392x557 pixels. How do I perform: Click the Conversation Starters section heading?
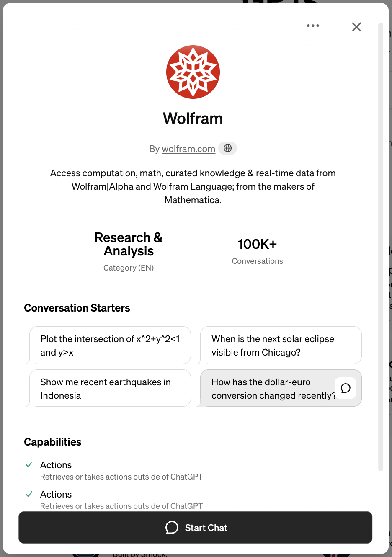[x=77, y=308]
